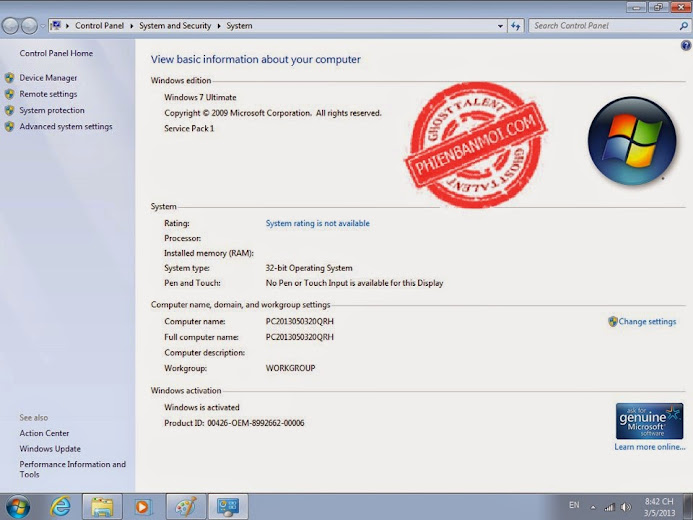Click the volume speaker tray icon

click(626, 507)
